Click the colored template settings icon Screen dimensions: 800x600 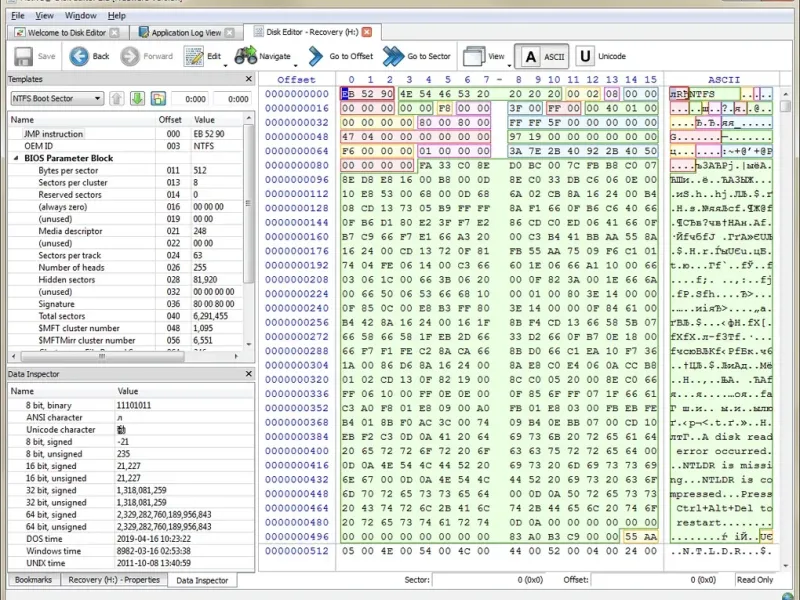[x=158, y=98]
